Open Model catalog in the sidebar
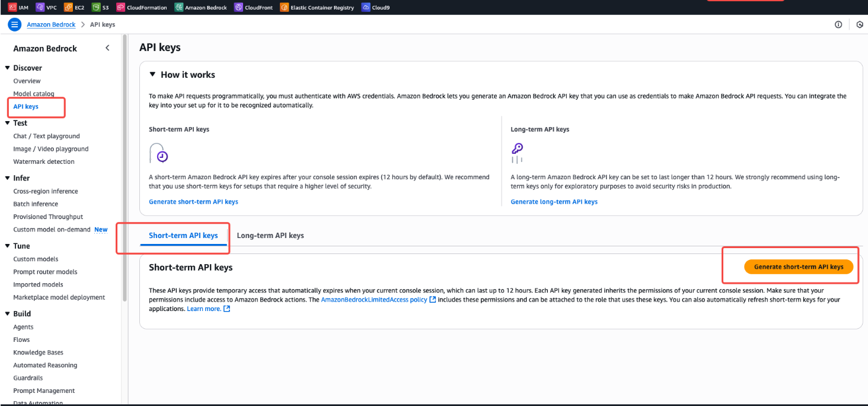 [34, 94]
